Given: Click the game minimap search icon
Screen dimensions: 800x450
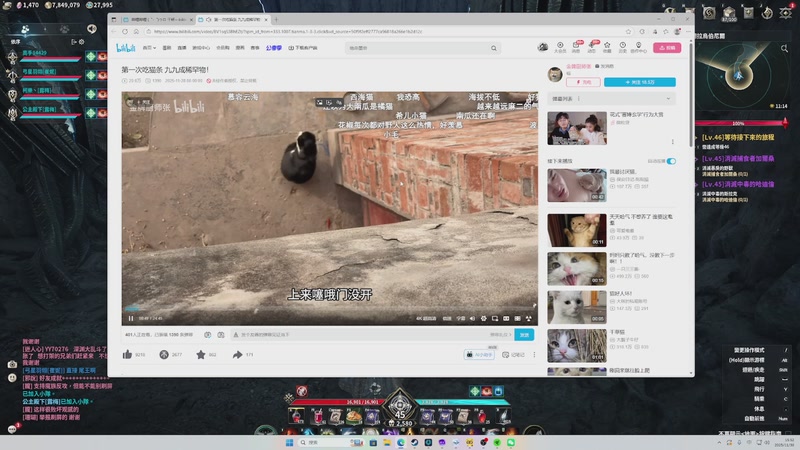Looking at the screenshot, I should [x=784, y=48].
